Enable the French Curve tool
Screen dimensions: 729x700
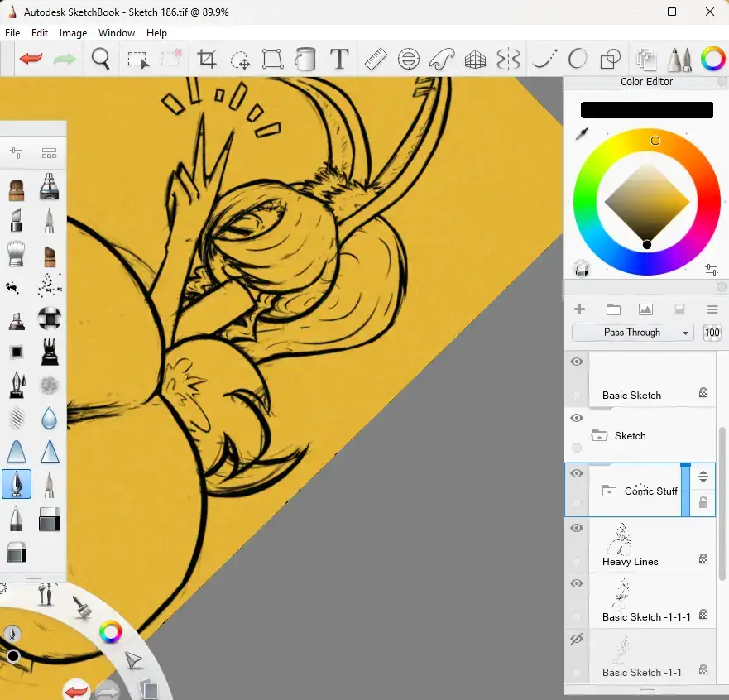(442, 59)
